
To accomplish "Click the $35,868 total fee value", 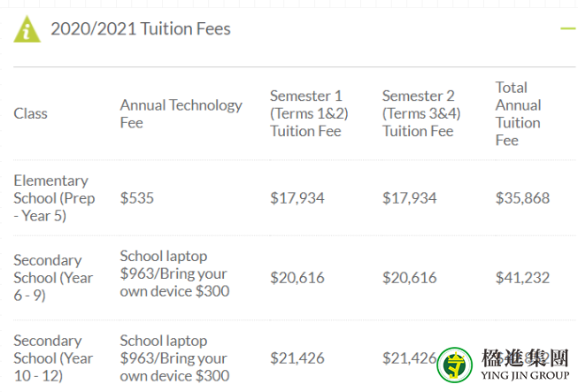I will 522,198.
